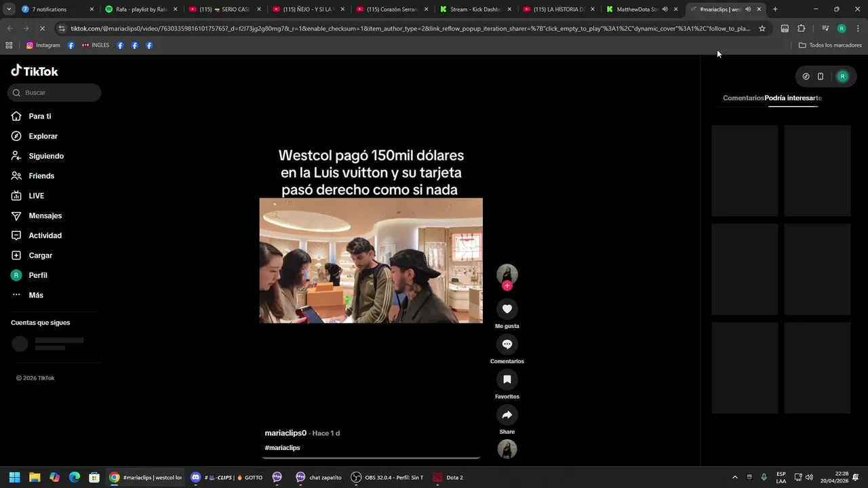Image resolution: width=868 pixels, height=488 pixels.
Task: Select the Podría interesarte tab
Action: coord(793,98)
